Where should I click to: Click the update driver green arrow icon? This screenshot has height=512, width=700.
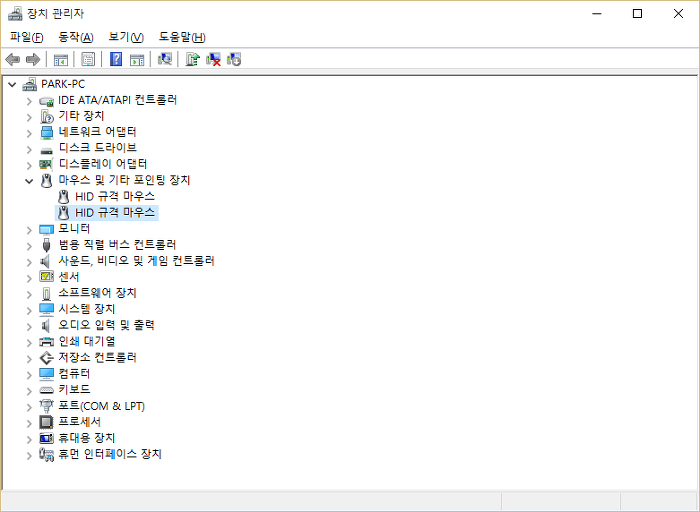click(192, 59)
